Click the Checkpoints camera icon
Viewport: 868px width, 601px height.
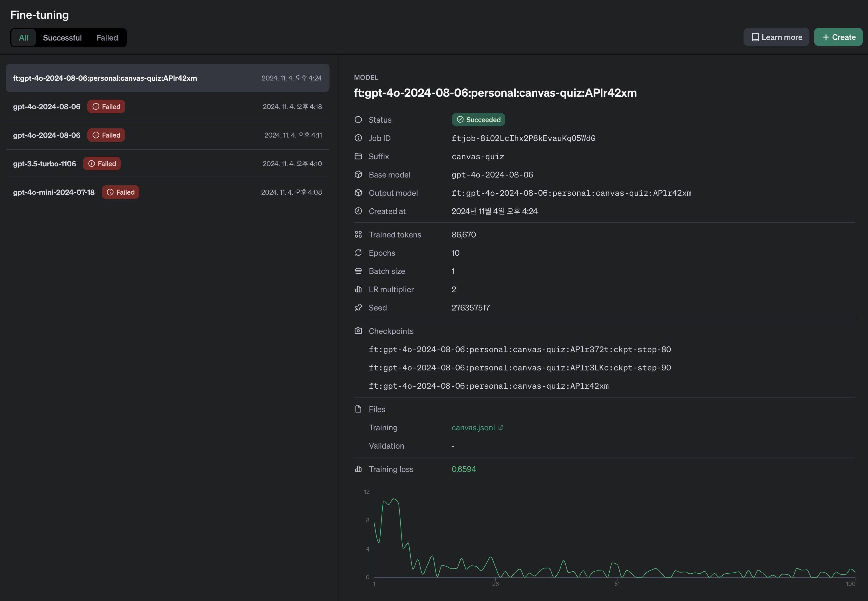tap(358, 331)
